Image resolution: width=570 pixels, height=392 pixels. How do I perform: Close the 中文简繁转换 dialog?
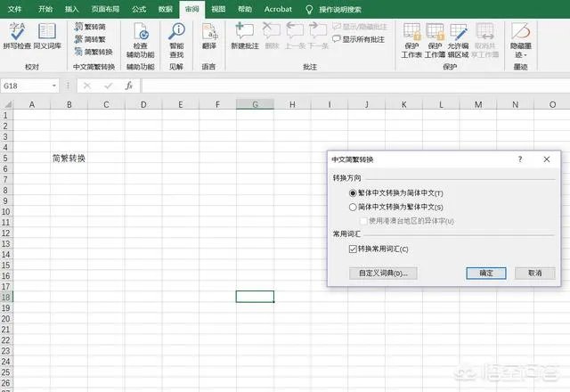click(546, 159)
